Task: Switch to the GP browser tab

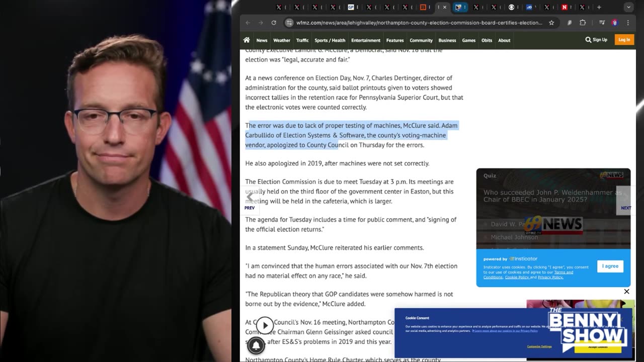Action: pos(352,7)
